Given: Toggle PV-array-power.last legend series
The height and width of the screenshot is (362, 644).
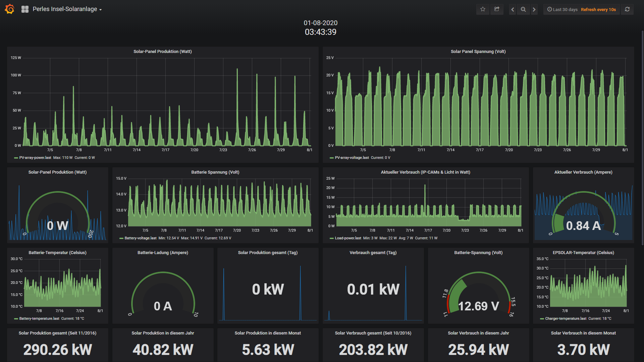Looking at the screenshot, I should (x=35, y=158).
